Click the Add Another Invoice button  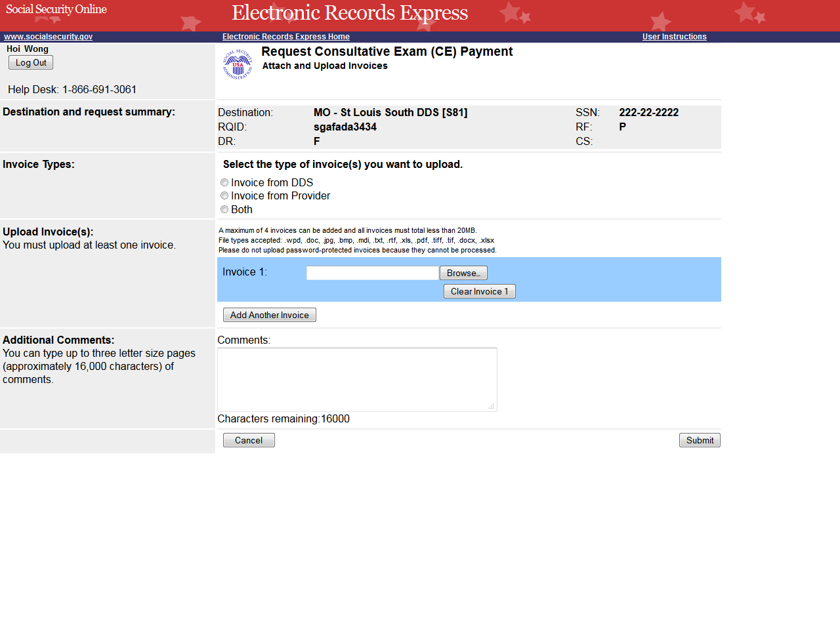(x=269, y=315)
